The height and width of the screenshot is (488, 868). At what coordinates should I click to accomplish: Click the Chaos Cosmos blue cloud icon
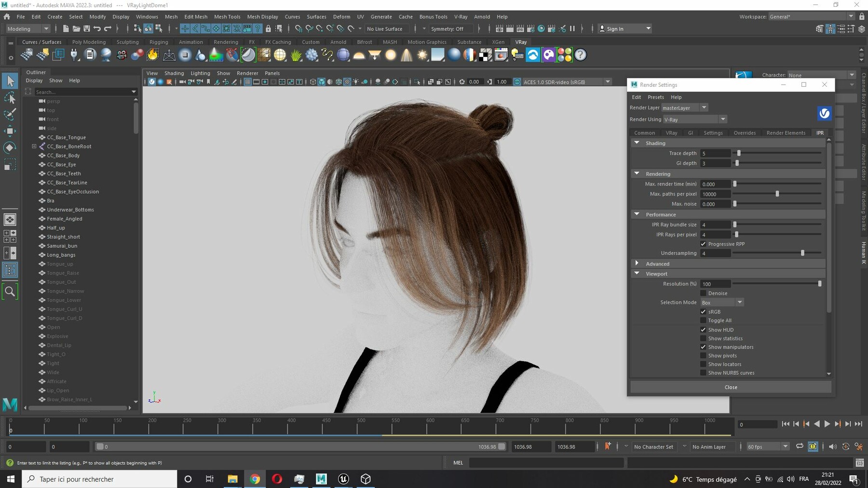[533, 55]
